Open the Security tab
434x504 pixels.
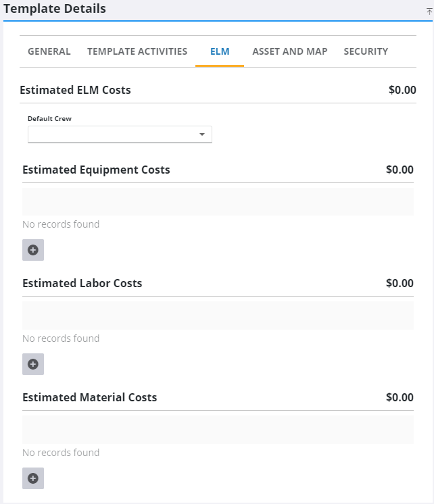(x=366, y=51)
